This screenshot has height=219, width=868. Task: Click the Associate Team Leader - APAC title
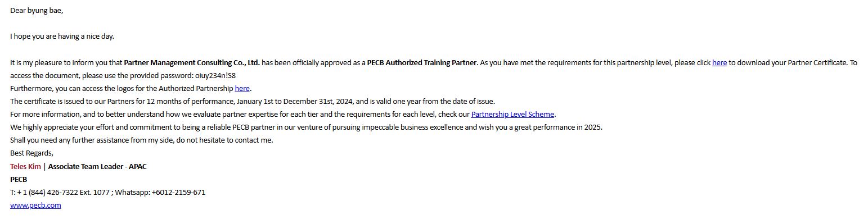click(97, 167)
